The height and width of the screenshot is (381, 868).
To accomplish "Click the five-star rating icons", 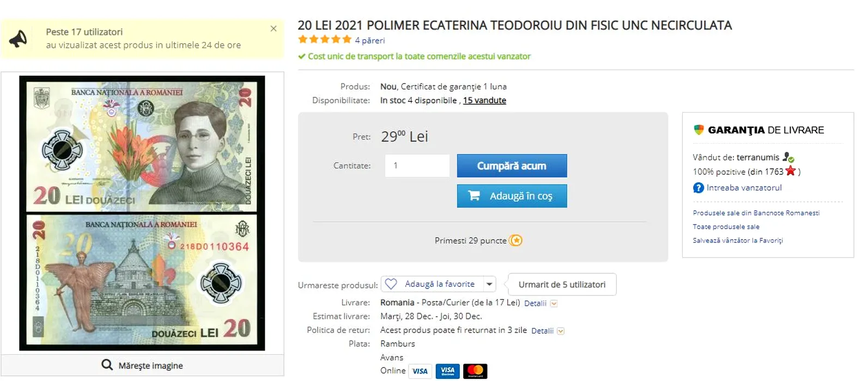I will [325, 39].
